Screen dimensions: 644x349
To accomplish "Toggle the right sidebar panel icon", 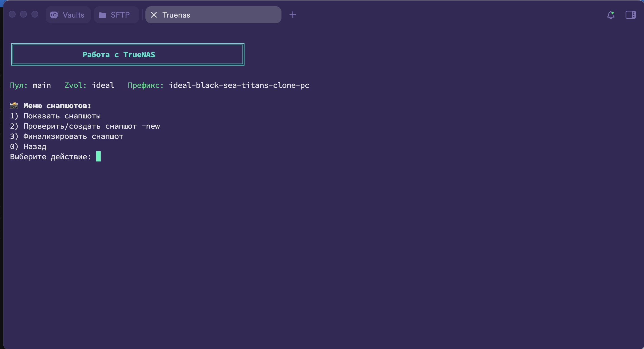I will pos(630,15).
